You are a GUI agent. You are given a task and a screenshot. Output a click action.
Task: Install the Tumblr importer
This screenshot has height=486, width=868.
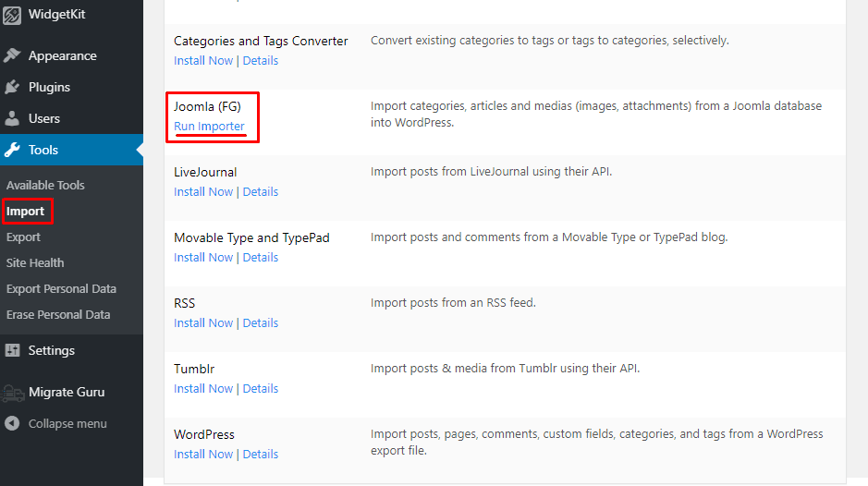point(203,389)
